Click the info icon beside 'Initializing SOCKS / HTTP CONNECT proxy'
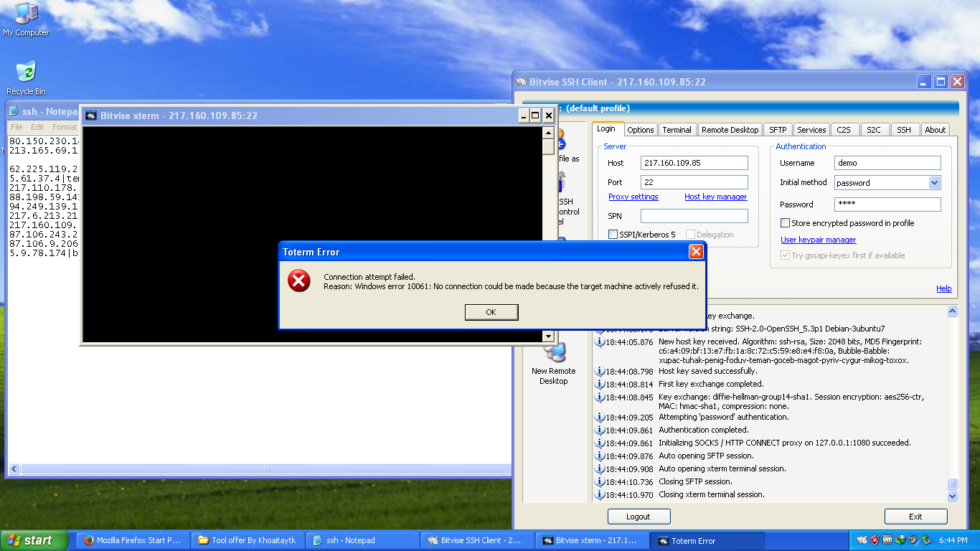This screenshot has width=980, height=551. point(600,443)
